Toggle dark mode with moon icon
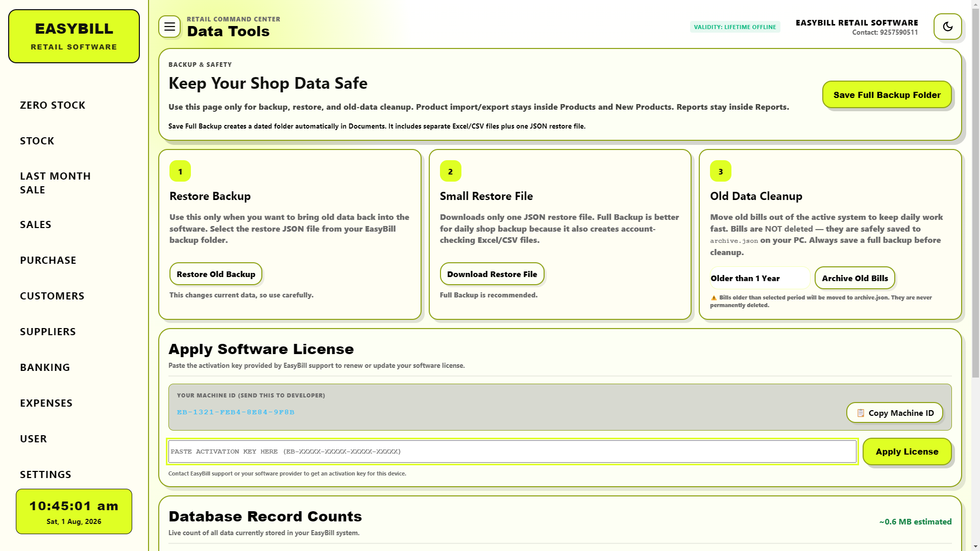Image resolution: width=980 pixels, height=551 pixels. coord(947,27)
